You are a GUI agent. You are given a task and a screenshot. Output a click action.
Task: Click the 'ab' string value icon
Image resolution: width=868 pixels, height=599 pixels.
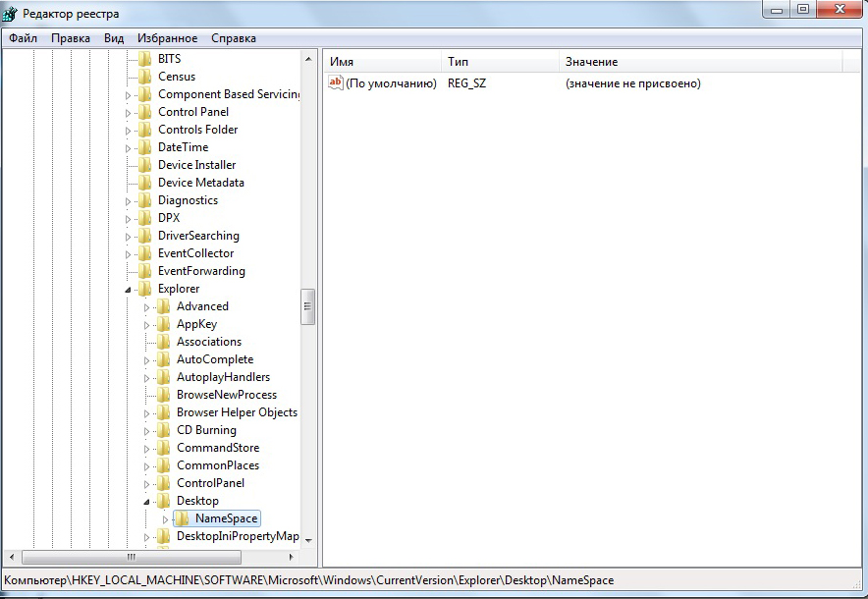click(336, 83)
